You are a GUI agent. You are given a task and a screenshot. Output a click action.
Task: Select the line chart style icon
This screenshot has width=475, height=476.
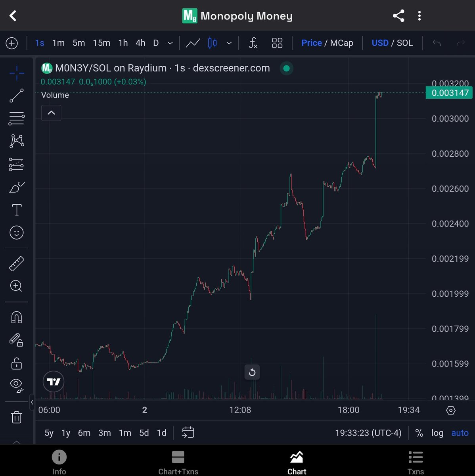coord(193,43)
